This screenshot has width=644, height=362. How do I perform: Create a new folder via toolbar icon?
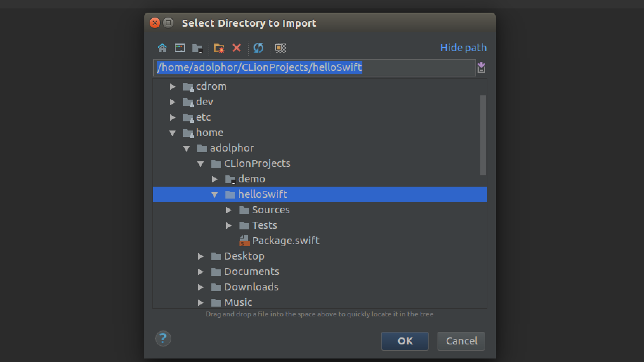point(219,48)
